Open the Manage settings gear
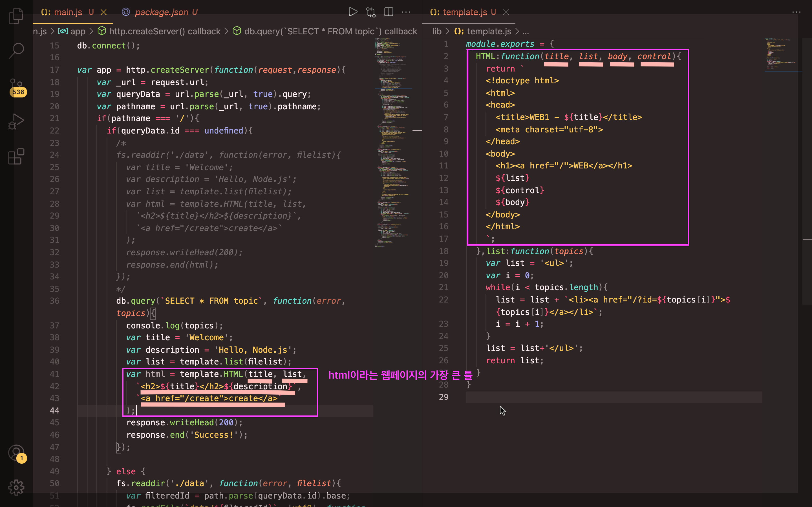Image resolution: width=812 pixels, height=507 pixels. (x=16, y=487)
